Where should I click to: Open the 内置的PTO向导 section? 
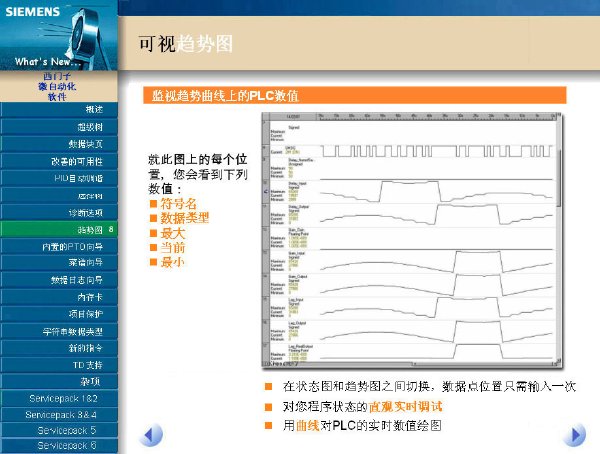(x=59, y=247)
